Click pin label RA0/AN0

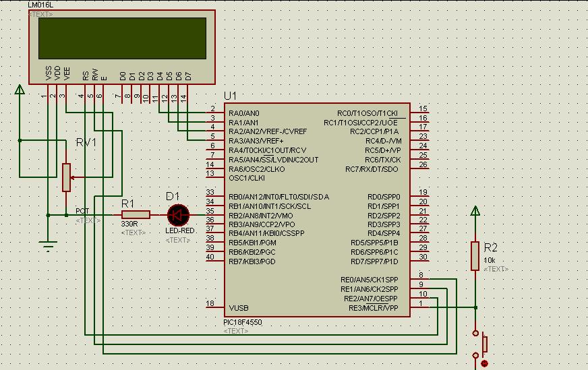click(244, 113)
